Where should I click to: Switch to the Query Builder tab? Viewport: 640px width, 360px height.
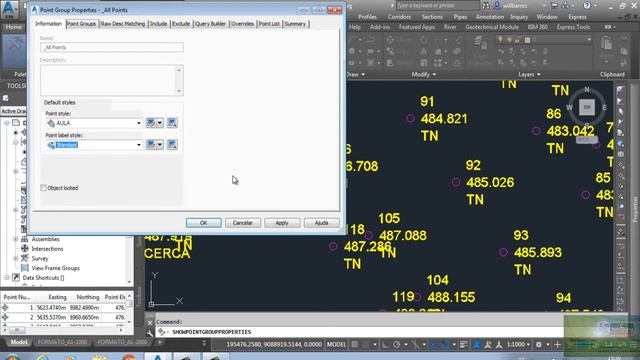point(210,24)
